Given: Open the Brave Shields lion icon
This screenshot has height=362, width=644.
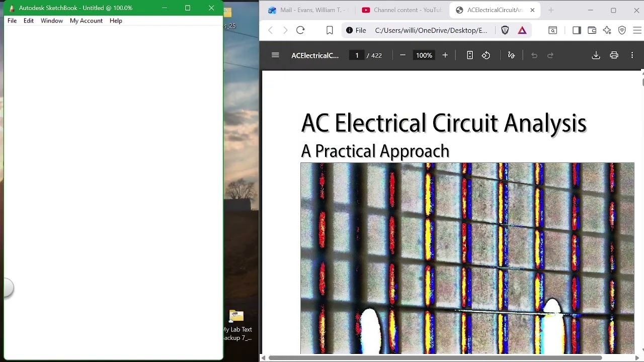Looking at the screenshot, I should pyautogui.click(x=505, y=30).
